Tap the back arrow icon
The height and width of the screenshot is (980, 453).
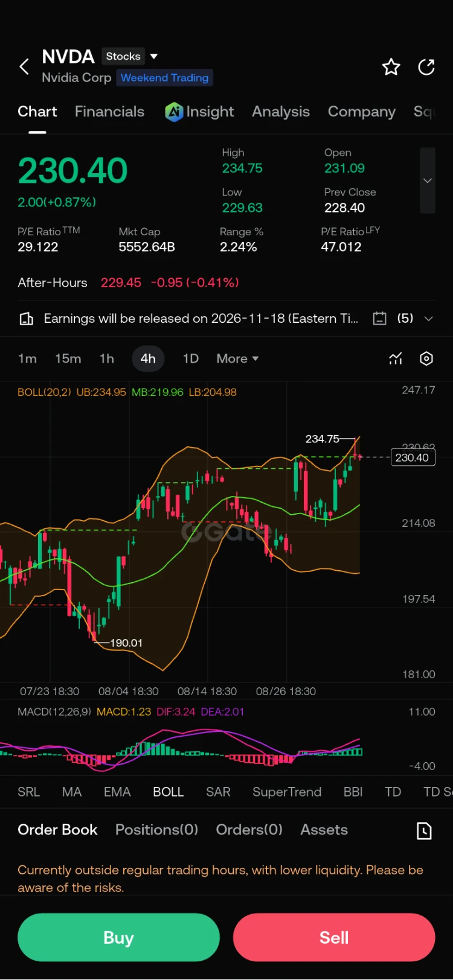tap(24, 66)
